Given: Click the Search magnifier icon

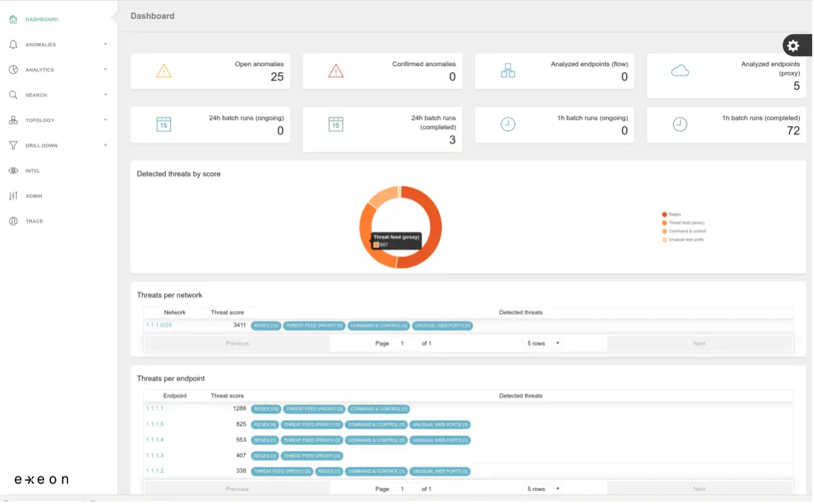Looking at the screenshot, I should (x=13, y=95).
